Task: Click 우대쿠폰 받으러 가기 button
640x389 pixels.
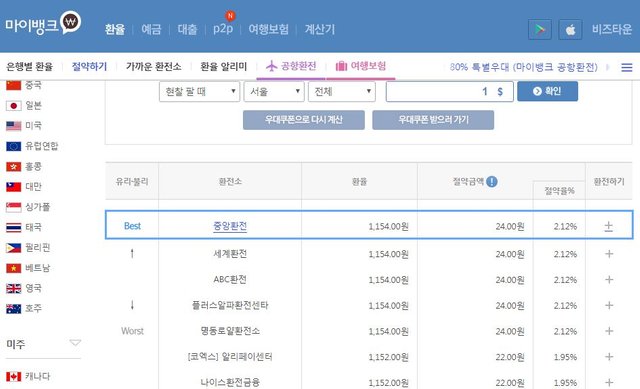Action: click(433, 120)
